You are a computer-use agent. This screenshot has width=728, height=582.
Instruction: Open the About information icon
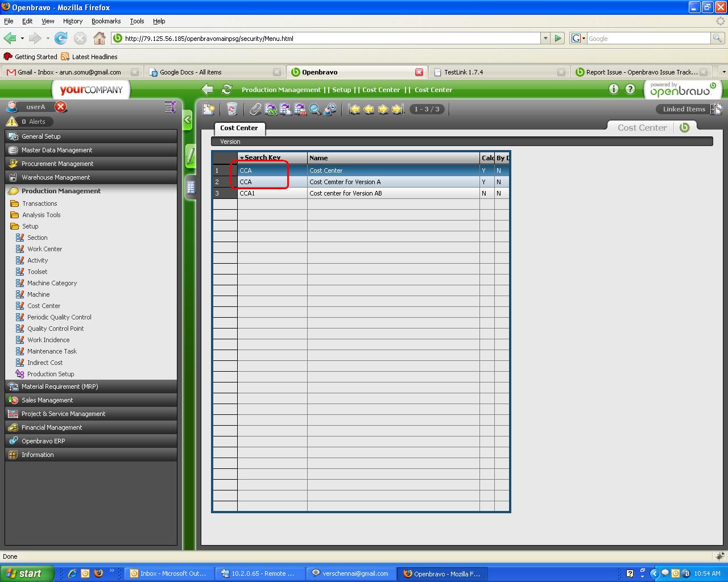click(614, 89)
